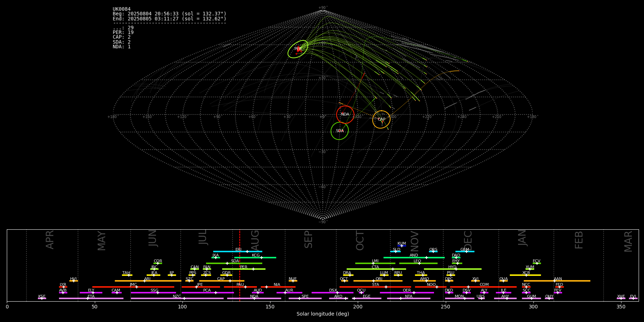Click the green SDA radiant circle on map
644x322 pixels.
pyautogui.click(x=340, y=131)
